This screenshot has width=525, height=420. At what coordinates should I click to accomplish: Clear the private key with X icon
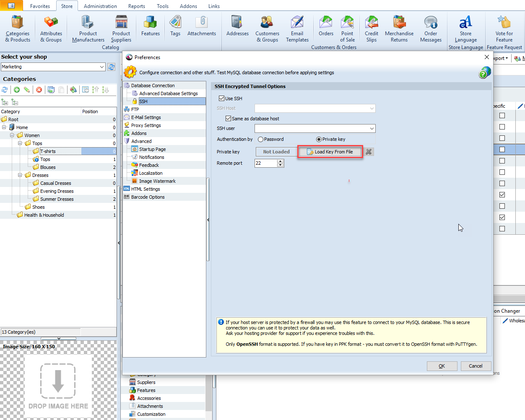pyautogui.click(x=369, y=152)
